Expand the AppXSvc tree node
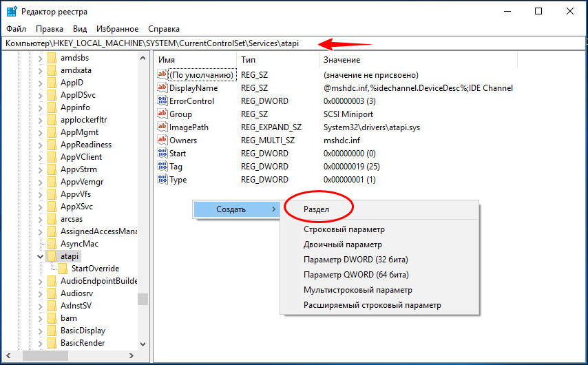 [40, 207]
